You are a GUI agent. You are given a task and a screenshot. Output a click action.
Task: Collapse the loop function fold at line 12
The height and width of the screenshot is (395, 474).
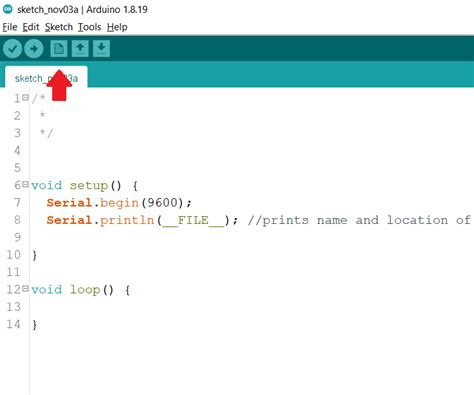pos(25,288)
